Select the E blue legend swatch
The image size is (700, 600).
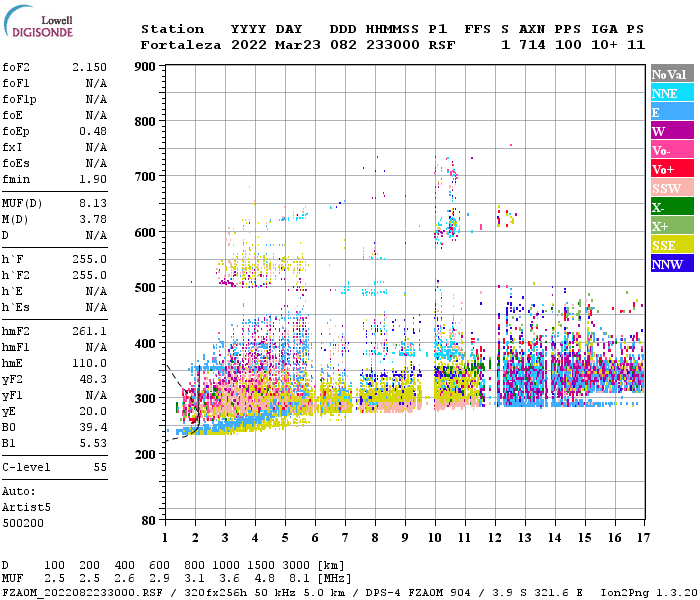672,112
